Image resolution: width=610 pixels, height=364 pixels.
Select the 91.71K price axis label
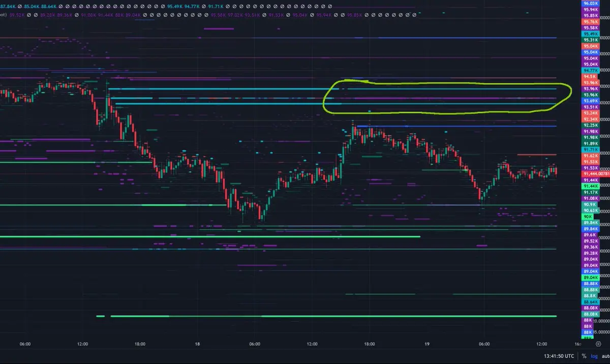[590, 150]
